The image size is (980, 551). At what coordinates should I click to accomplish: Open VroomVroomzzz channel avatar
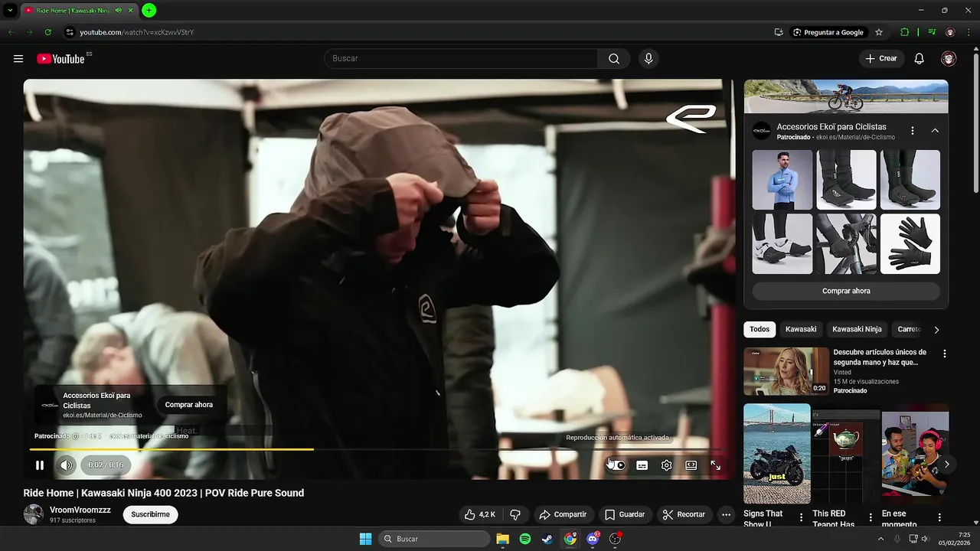[x=33, y=514]
